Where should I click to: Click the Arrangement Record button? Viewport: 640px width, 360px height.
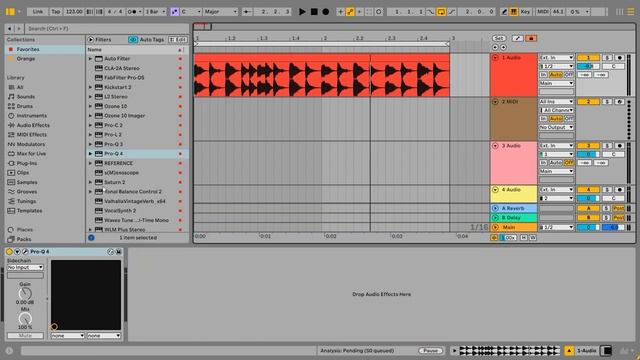[x=325, y=12]
